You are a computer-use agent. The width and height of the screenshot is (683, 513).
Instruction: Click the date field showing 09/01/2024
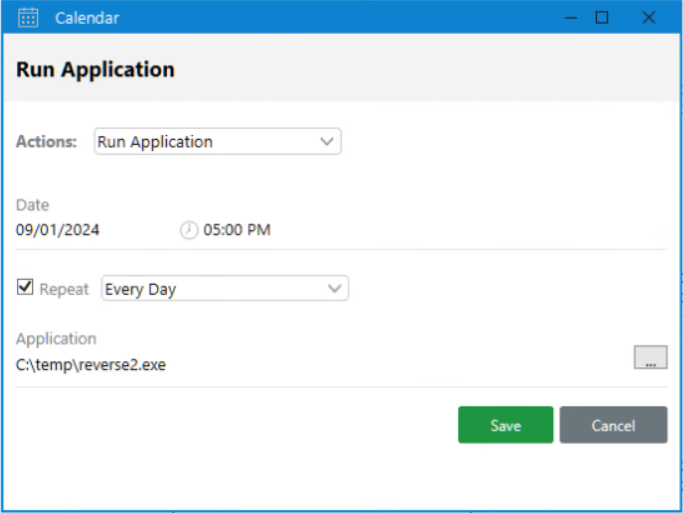point(58,230)
